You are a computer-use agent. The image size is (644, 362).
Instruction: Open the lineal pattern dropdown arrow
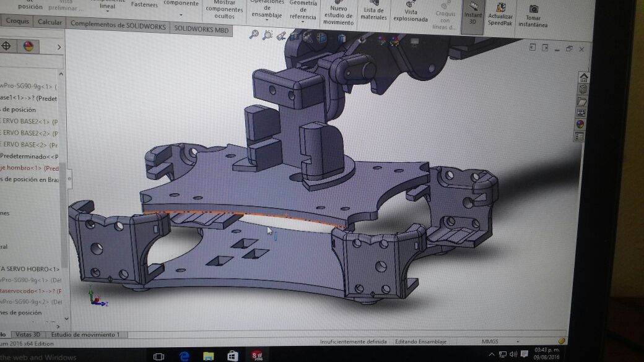(107, 11)
